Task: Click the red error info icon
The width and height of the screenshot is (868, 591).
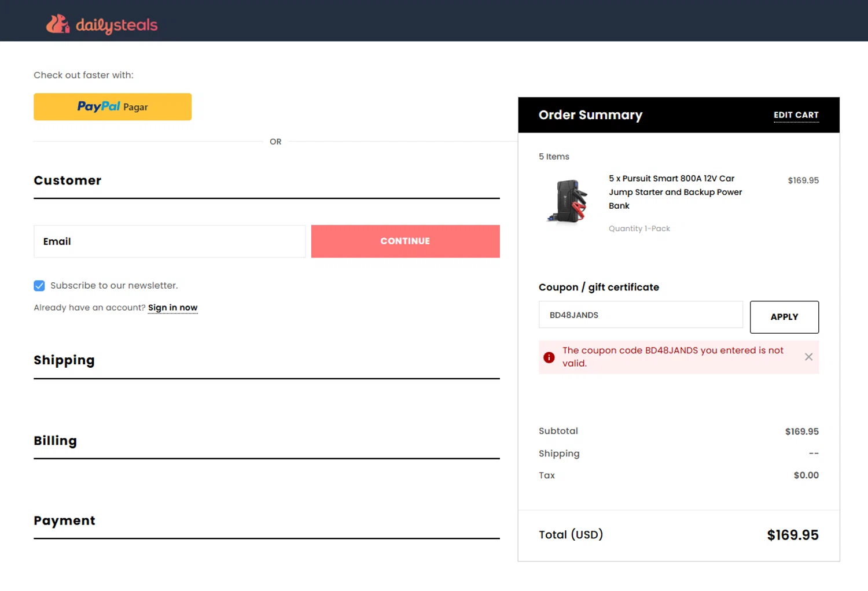Action: [x=549, y=357]
